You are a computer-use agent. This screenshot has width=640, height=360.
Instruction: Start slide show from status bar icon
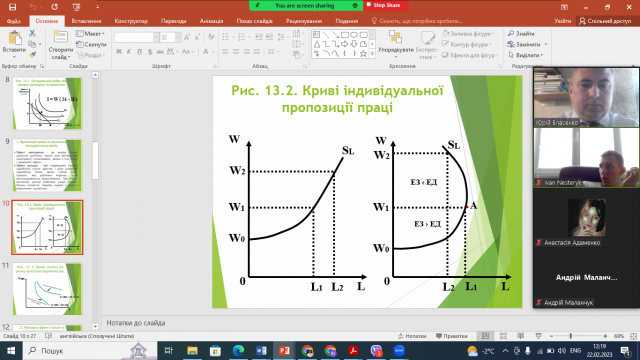(x=538, y=336)
